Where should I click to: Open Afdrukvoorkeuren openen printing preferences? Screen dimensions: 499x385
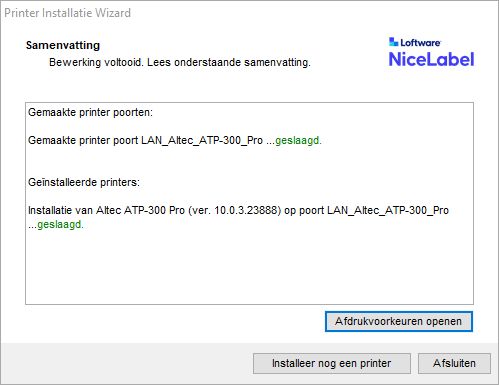pos(399,321)
